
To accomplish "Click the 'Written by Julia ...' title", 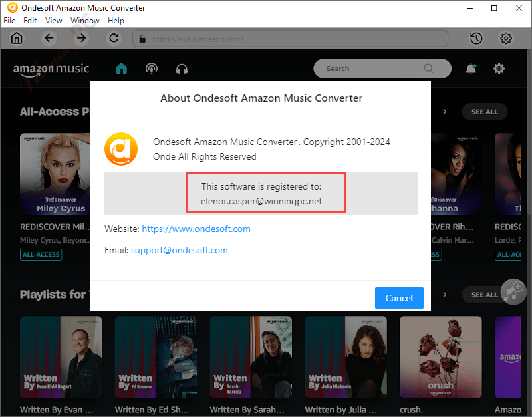I will [341, 410].
